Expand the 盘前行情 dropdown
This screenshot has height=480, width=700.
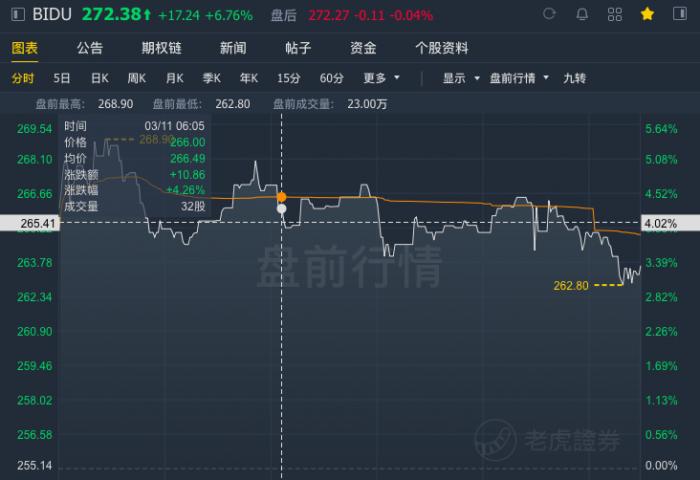pos(520,78)
